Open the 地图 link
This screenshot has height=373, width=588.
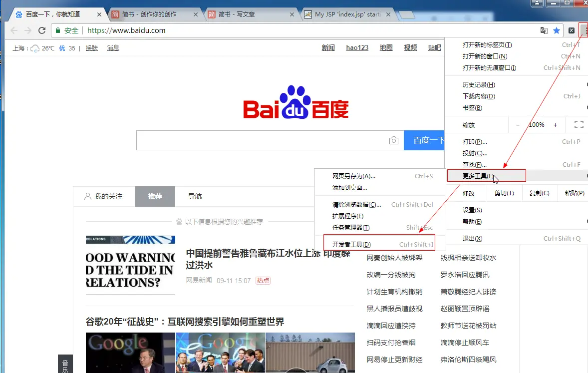(x=386, y=47)
